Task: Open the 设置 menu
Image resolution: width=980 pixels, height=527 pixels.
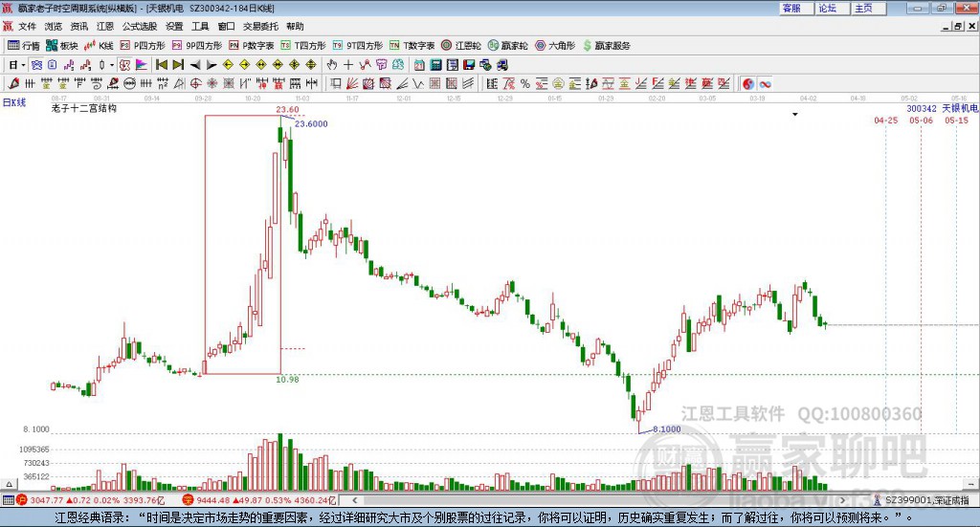Action: point(174,26)
